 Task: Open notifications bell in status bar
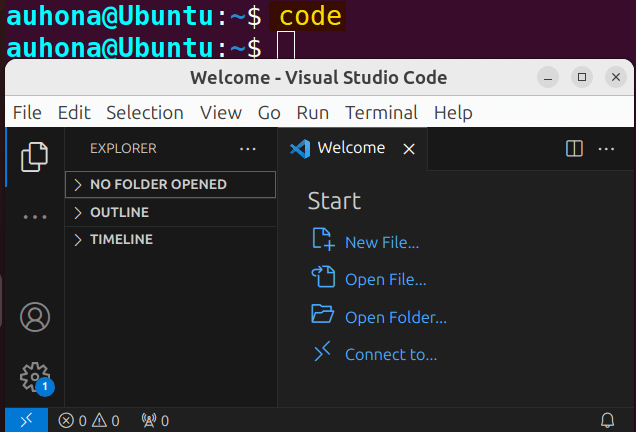[x=607, y=420]
